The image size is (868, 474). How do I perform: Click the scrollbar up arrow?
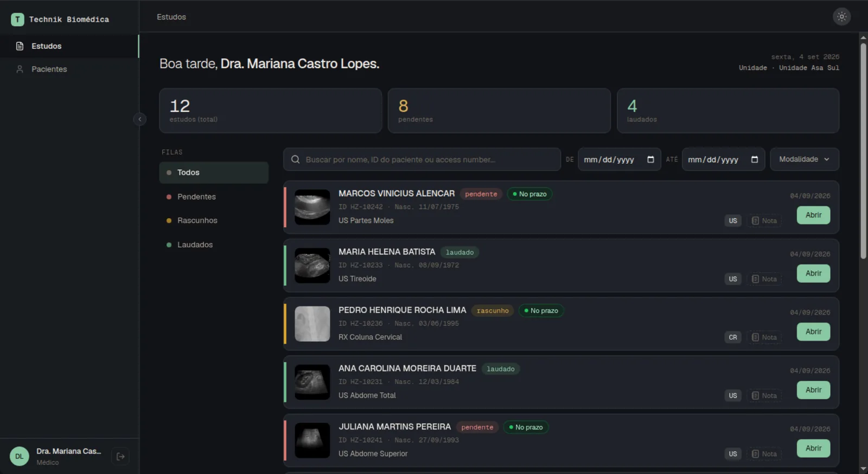[x=863, y=37]
